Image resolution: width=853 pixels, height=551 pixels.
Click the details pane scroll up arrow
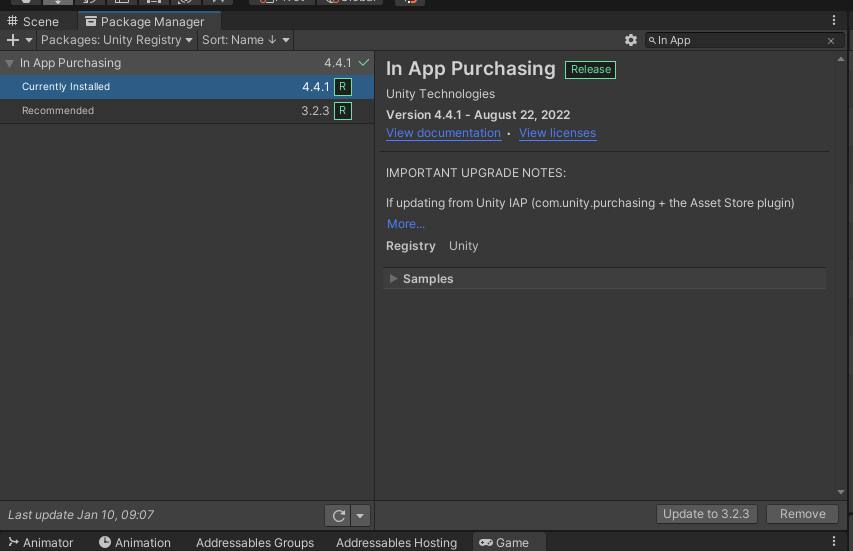[841, 59]
